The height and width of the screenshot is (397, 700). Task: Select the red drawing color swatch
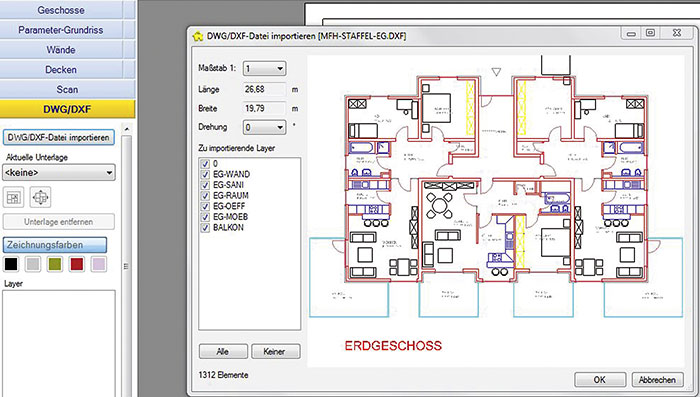(x=77, y=264)
